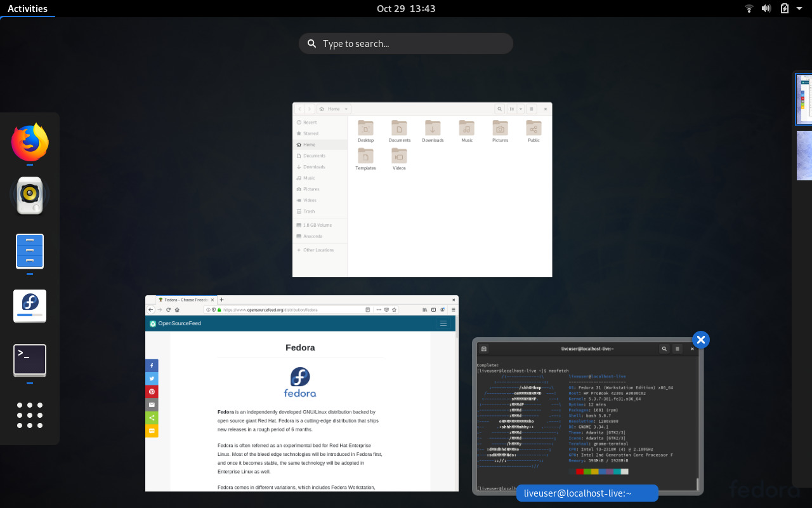812x508 pixels.
Task: Click the green color block in neofetch output
Action: pyautogui.click(x=587, y=471)
